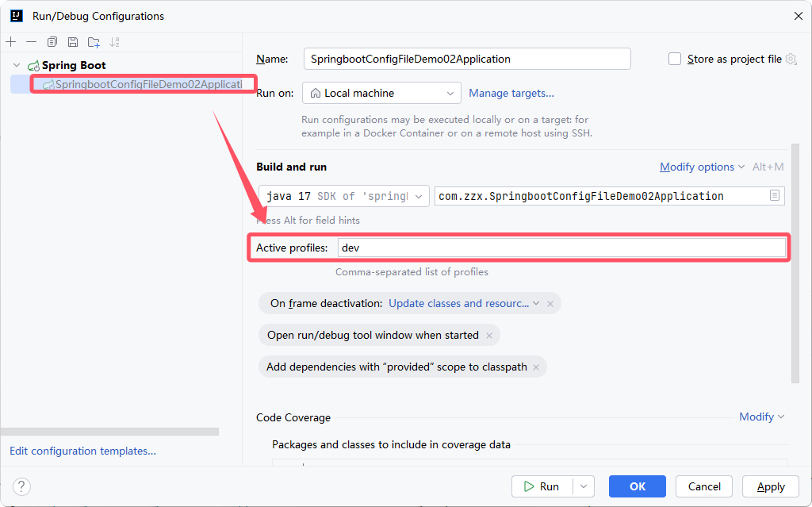Viewport: 812px width, 507px height.
Task: Click the Cancel button
Action: 704,486
